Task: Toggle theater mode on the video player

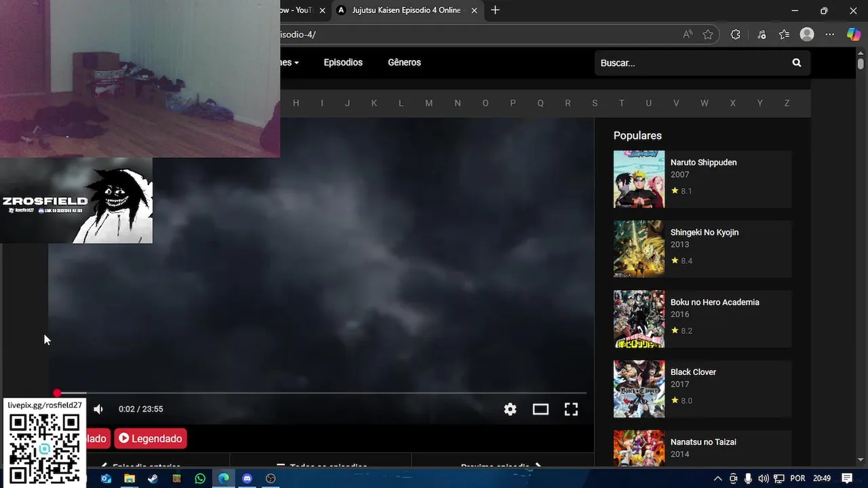Action: [540, 409]
